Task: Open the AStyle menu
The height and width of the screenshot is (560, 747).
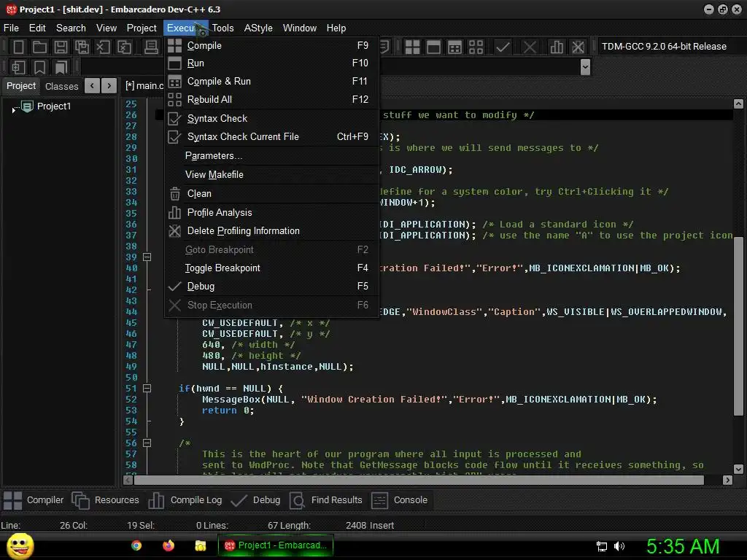Action: 258,28
